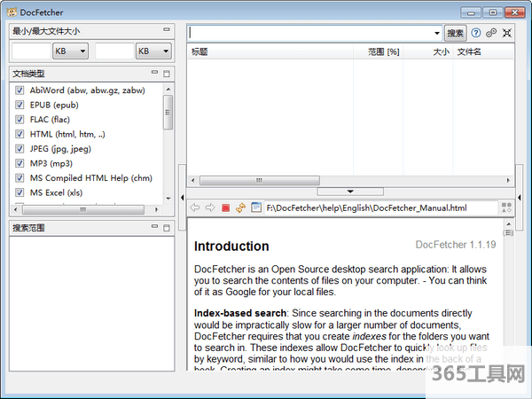The height and width of the screenshot is (399, 532).
Task: Click the browser page icon beside the path
Action: click(x=255, y=207)
